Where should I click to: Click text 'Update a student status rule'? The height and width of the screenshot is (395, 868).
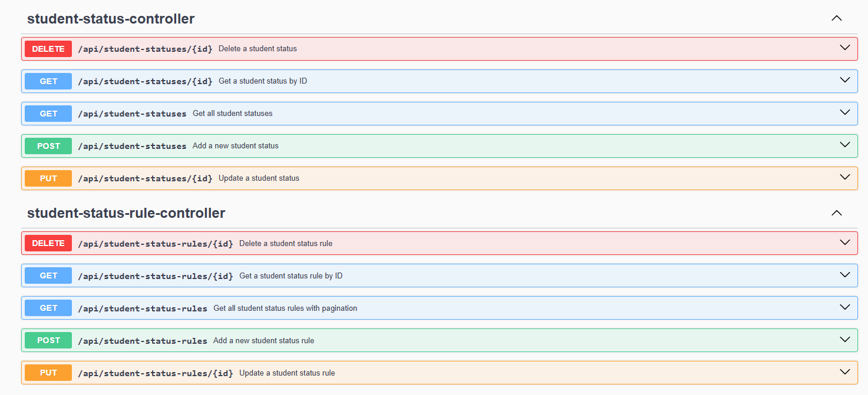pyautogui.click(x=287, y=373)
